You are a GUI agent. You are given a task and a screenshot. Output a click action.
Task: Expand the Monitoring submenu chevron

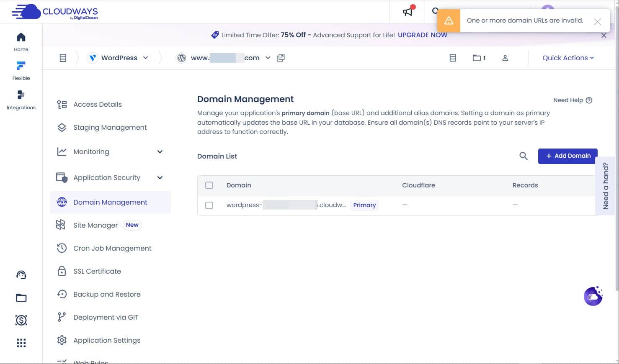tap(160, 151)
